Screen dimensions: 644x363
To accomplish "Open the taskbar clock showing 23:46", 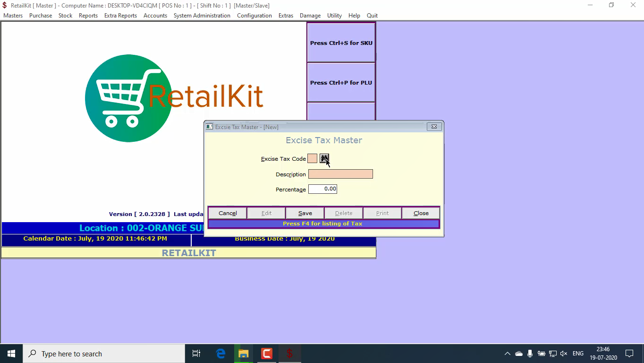I will pos(603,354).
